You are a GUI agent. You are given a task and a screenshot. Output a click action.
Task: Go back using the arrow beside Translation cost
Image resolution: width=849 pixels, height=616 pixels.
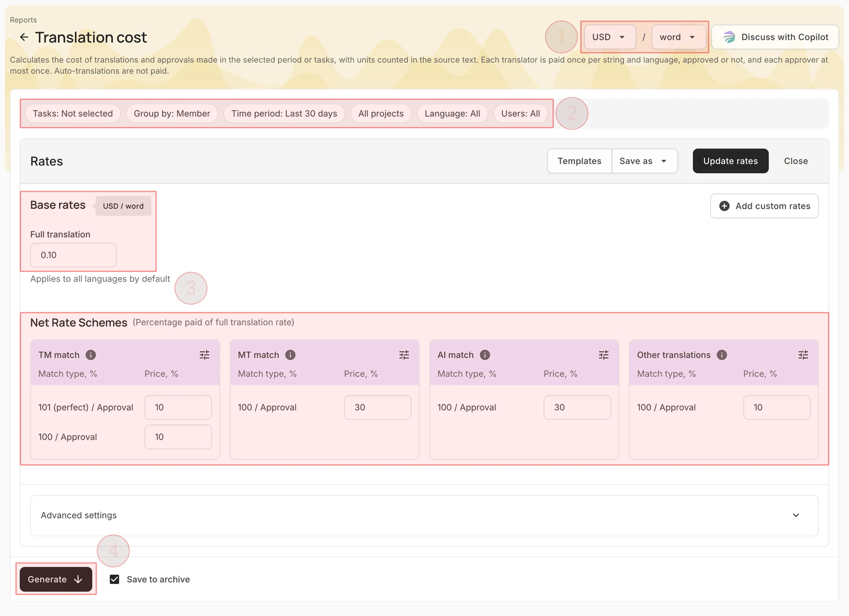tap(24, 37)
